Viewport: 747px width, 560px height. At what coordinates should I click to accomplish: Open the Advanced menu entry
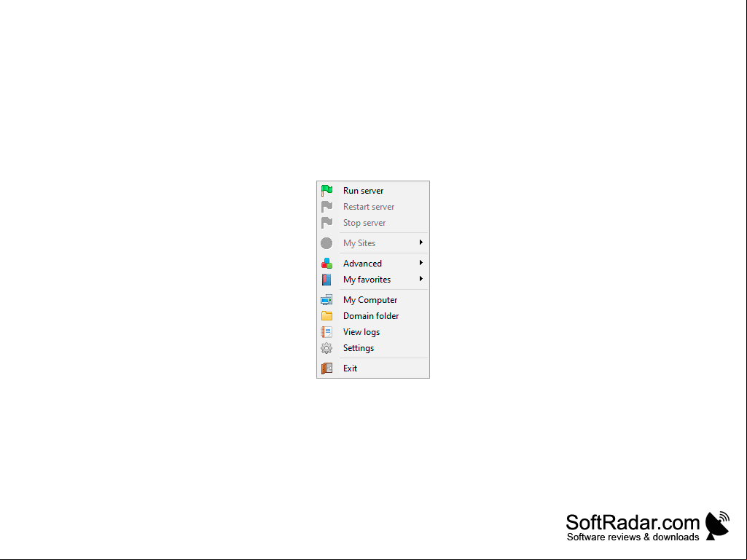click(x=373, y=264)
